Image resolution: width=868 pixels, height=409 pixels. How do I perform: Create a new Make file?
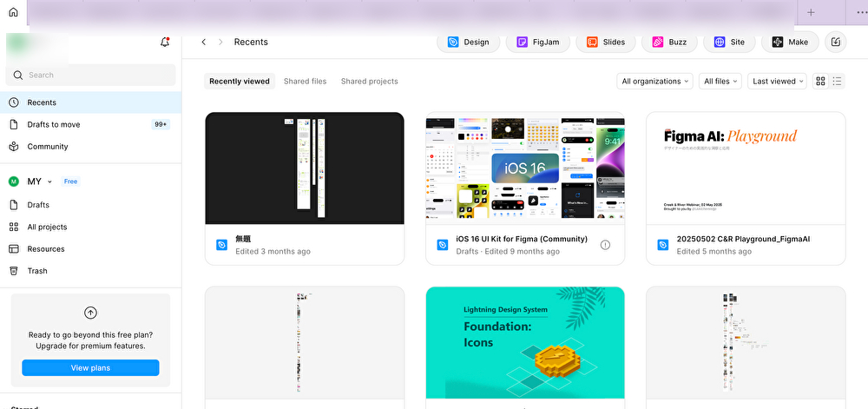click(790, 42)
